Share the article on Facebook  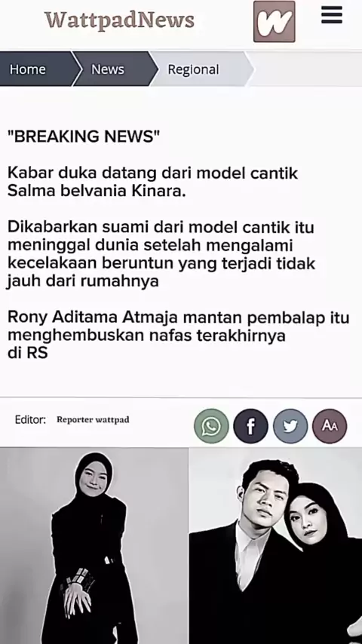[x=250, y=426]
